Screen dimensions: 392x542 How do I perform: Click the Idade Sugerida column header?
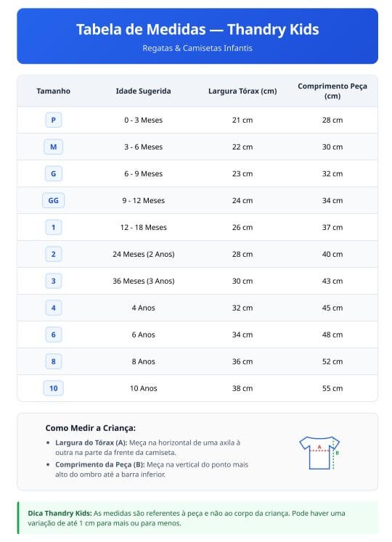(x=143, y=91)
